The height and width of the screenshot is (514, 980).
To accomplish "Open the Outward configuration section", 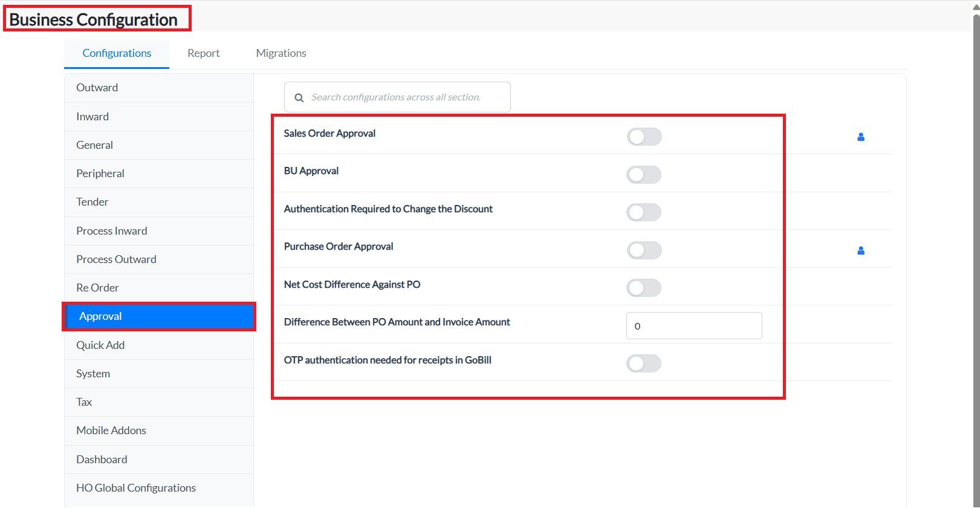I will coord(97,88).
